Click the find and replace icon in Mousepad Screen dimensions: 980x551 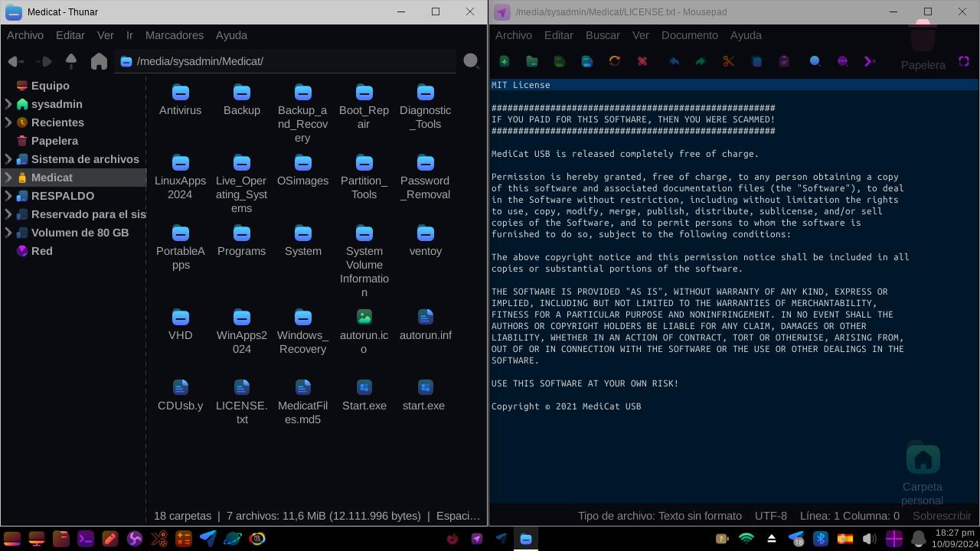(x=843, y=61)
